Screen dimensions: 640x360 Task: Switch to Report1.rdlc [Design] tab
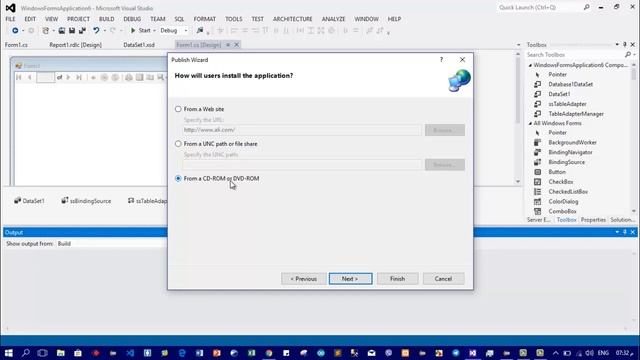click(x=76, y=45)
